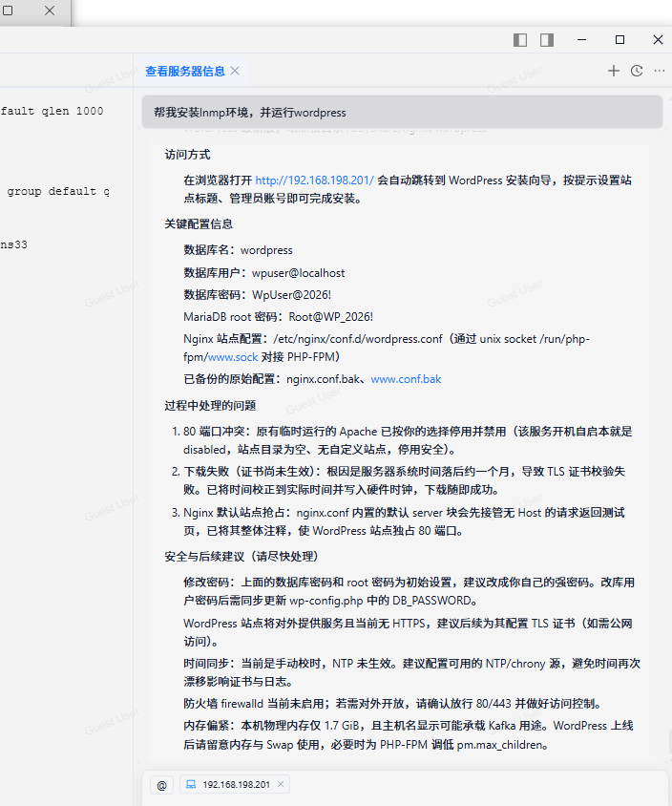The height and width of the screenshot is (806, 672).
Task: Open chat history clock icon
Action: tap(637, 71)
